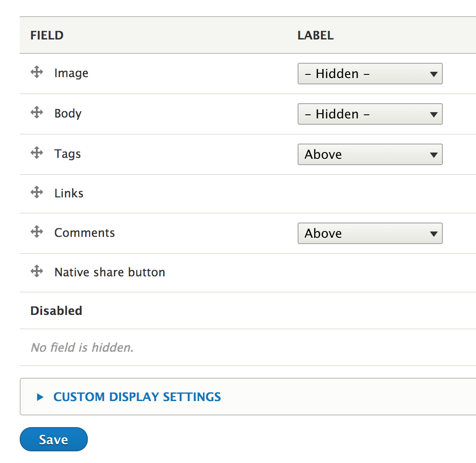The image size is (476, 463).
Task: Grab the Body field reorder cross icon
Action: coord(36,112)
